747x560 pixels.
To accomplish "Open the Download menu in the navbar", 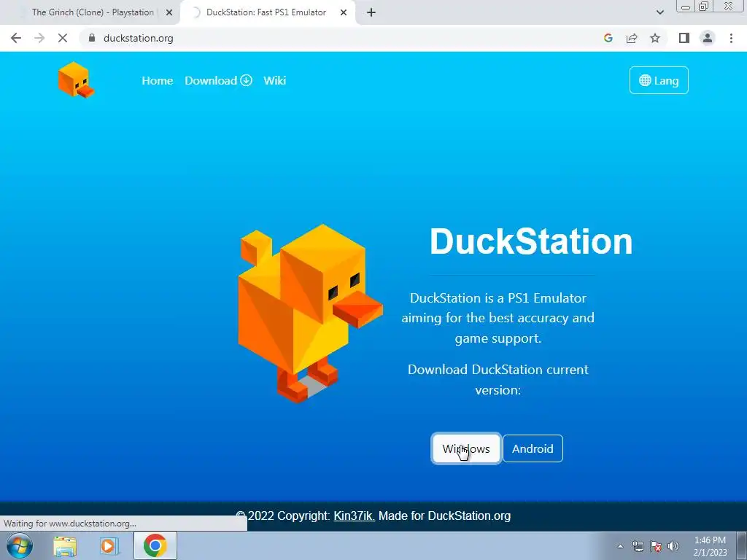I will click(x=218, y=80).
